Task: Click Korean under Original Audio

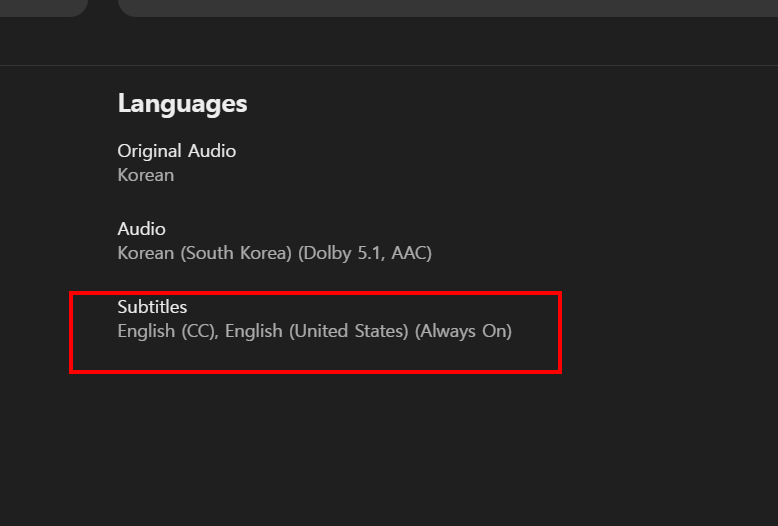Action: tap(146, 175)
